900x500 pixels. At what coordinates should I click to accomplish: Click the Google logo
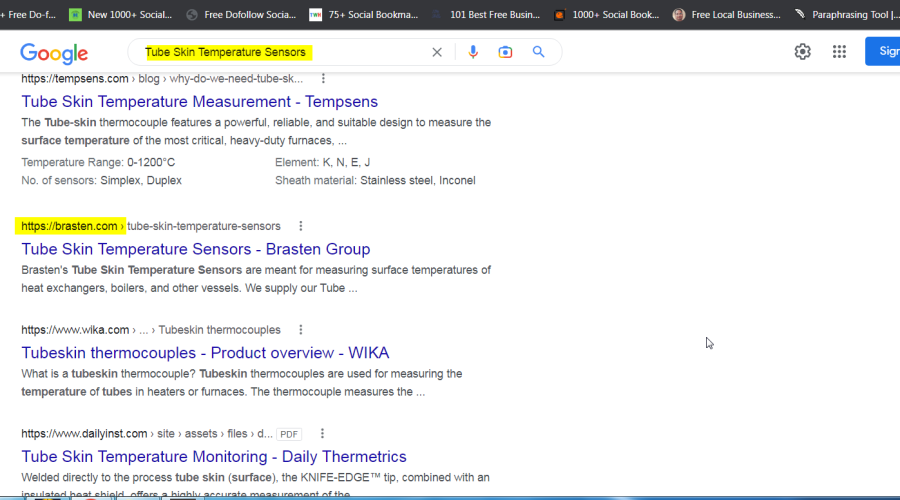click(x=54, y=53)
